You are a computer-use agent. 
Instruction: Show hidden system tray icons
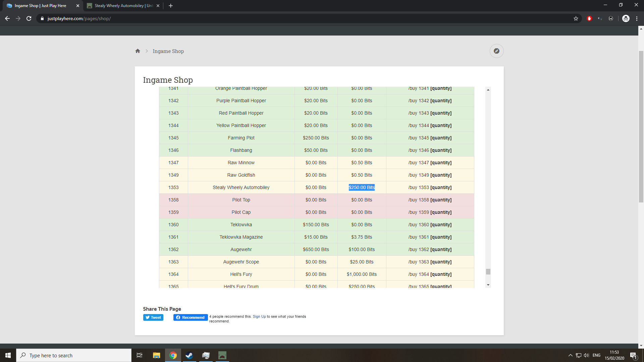point(570,355)
